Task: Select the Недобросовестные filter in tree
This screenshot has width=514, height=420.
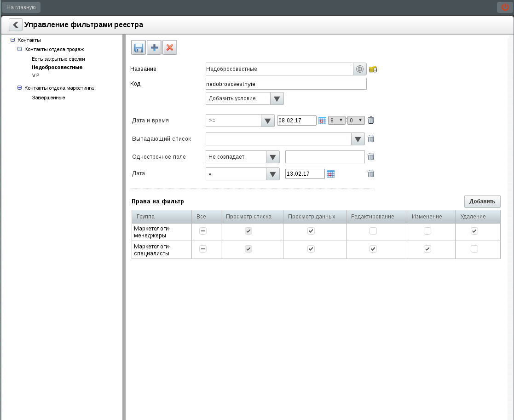Action: pos(57,67)
